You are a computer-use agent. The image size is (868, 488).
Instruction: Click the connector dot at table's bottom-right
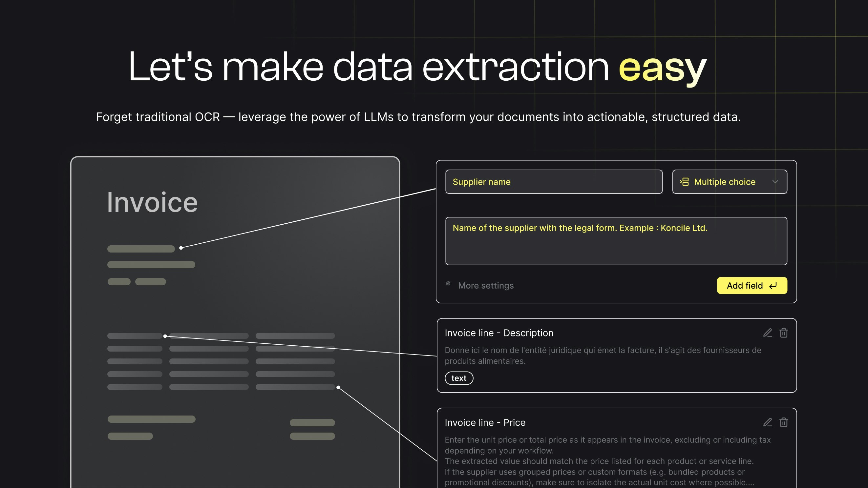tap(338, 387)
